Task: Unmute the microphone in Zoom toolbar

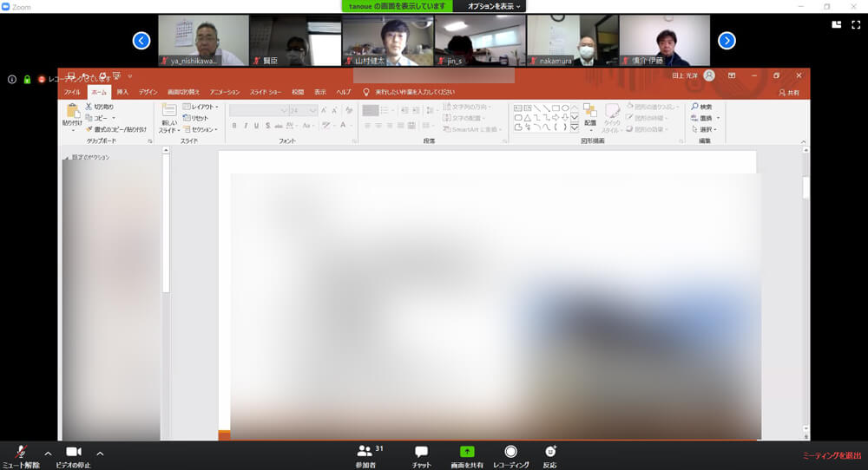Action: 21,453
